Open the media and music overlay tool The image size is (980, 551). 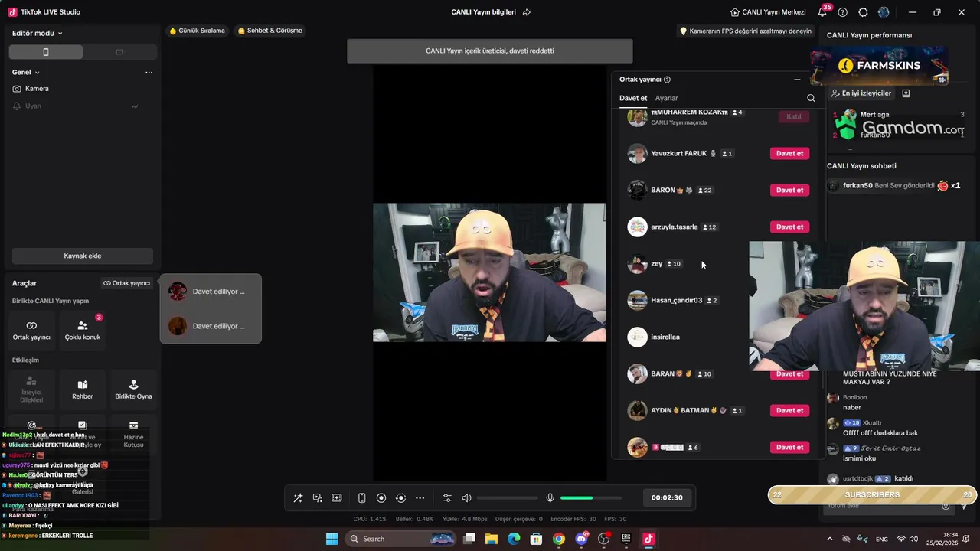(317, 498)
